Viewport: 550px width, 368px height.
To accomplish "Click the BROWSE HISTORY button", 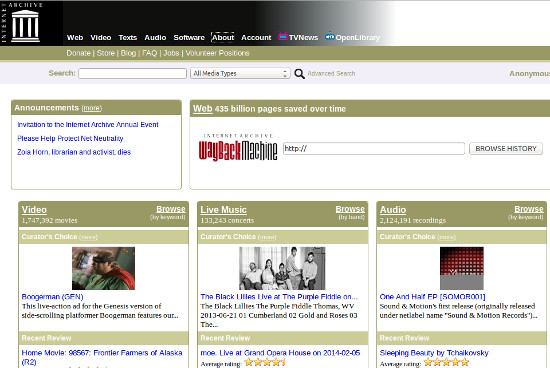I will click(506, 148).
